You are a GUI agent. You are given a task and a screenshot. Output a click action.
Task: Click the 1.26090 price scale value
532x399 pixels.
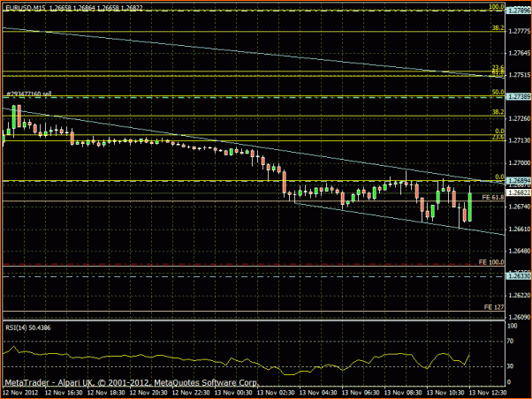point(519,317)
